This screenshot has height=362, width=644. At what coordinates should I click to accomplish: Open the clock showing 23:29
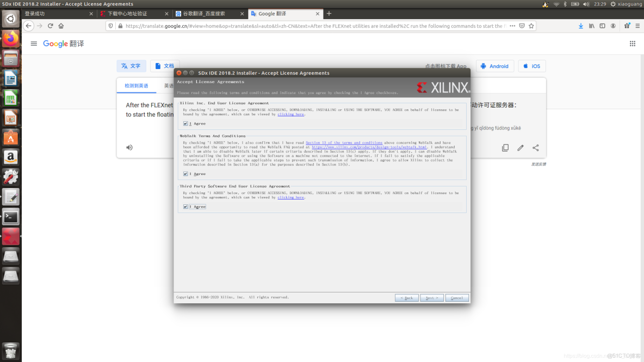[x=599, y=4]
